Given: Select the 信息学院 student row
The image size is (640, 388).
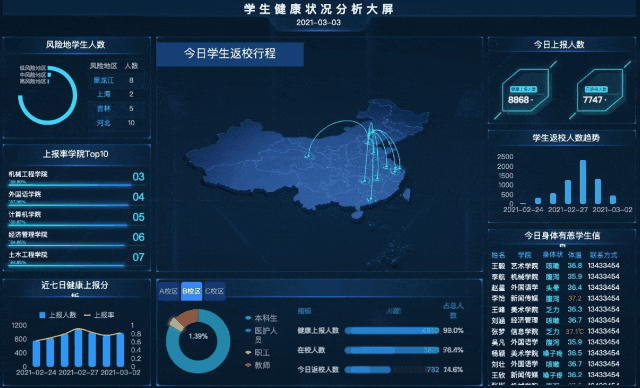Looking at the screenshot, I should coord(556,331).
